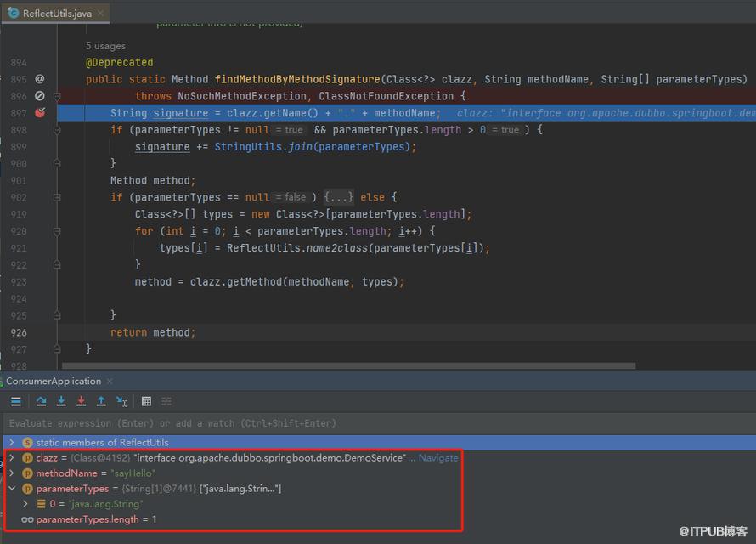Select the ReflectUtils.java editor tab

[55, 13]
